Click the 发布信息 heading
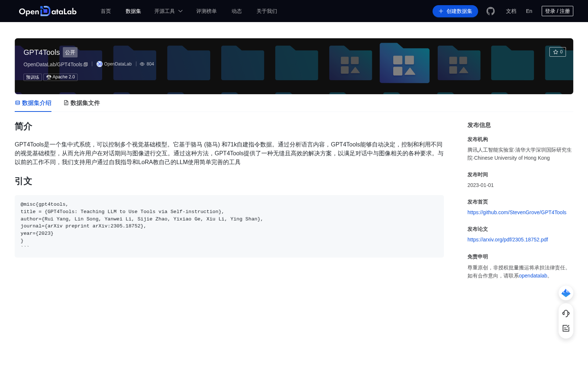This screenshot has height=368, width=588. point(479,125)
